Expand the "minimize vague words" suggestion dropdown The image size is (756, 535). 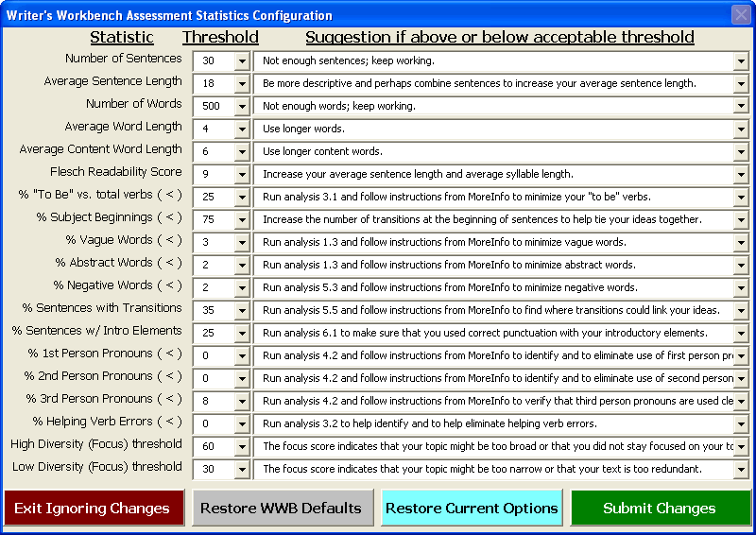click(x=741, y=242)
